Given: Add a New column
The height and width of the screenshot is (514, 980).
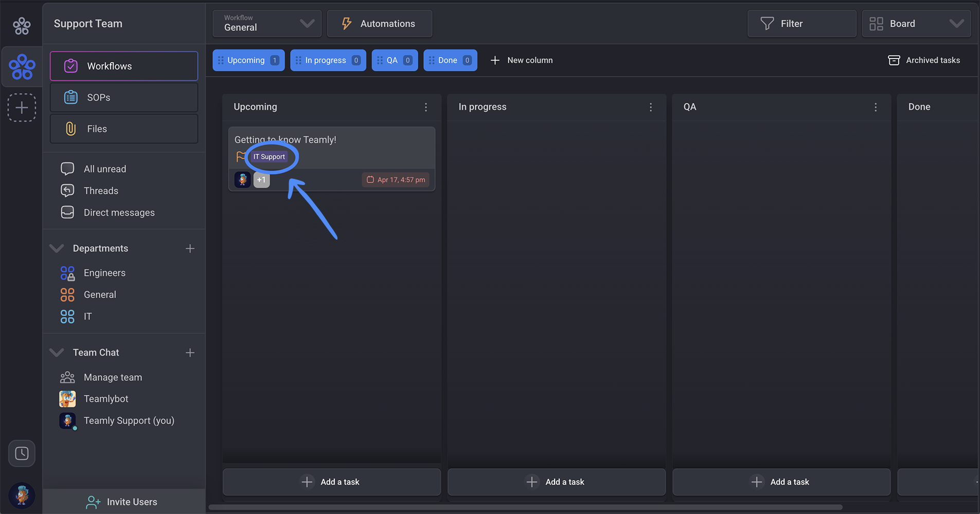Looking at the screenshot, I should click(x=522, y=60).
